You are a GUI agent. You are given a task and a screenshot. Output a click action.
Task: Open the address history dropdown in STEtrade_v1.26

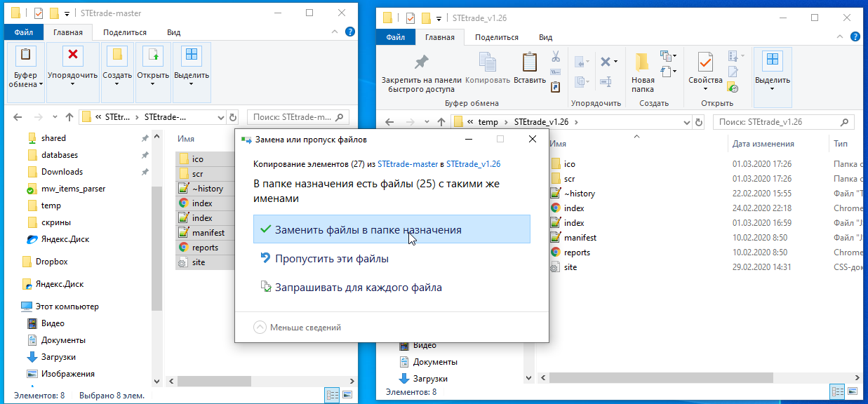(686, 122)
